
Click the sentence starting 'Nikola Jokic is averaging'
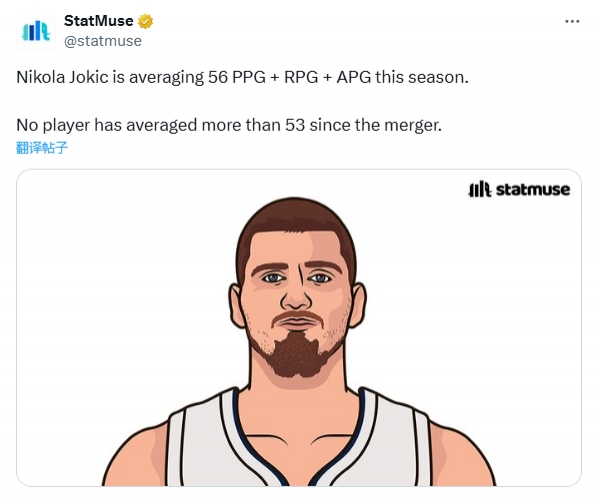pyautogui.click(x=242, y=77)
